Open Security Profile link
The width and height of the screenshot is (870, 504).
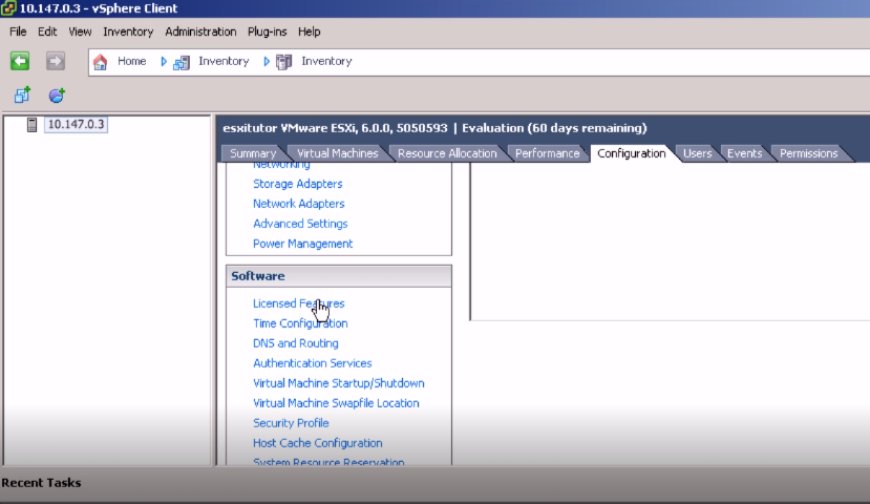click(x=291, y=423)
